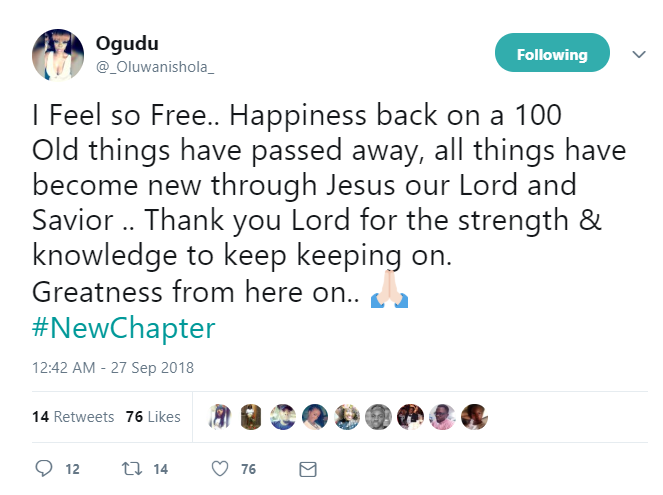The image size is (663, 495).
Task: Toggle the Following button to unfollow
Action: [552, 54]
